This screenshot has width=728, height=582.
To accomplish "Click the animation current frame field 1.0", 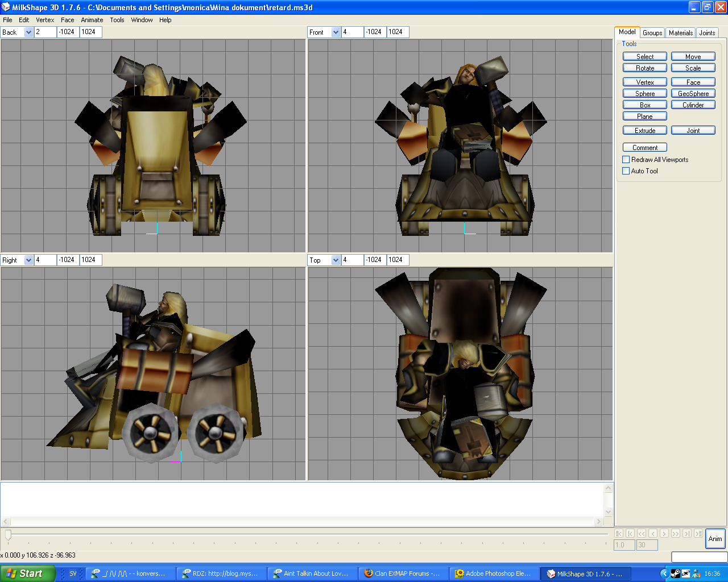I will [x=624, y=545].
